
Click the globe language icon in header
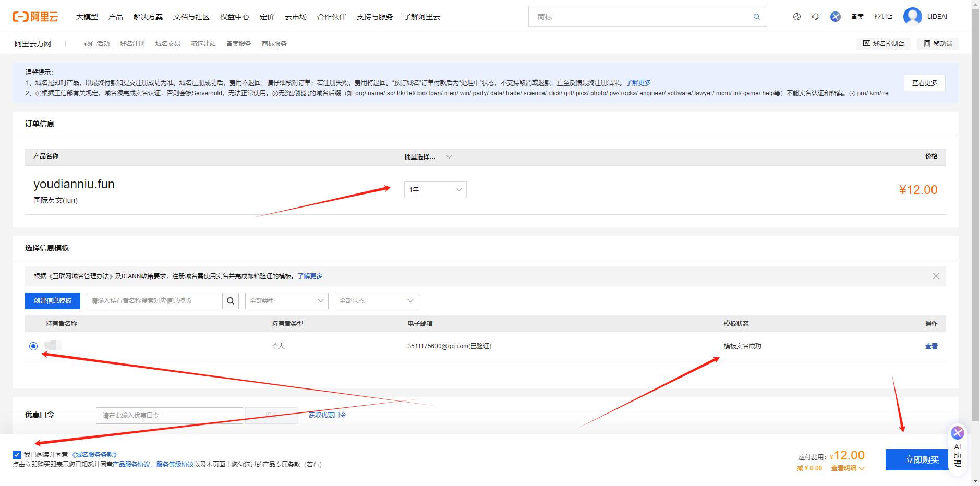click(796, 17)
